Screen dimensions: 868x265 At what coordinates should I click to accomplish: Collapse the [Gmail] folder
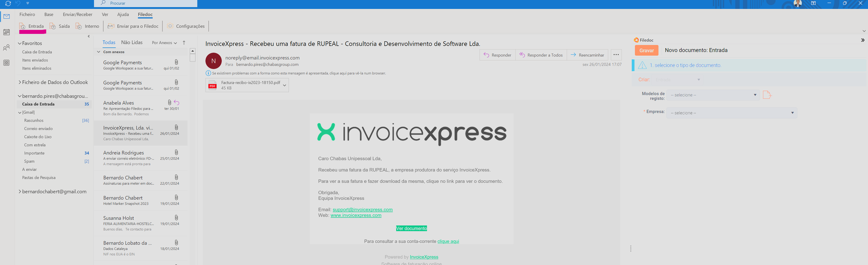click(20, 113)
